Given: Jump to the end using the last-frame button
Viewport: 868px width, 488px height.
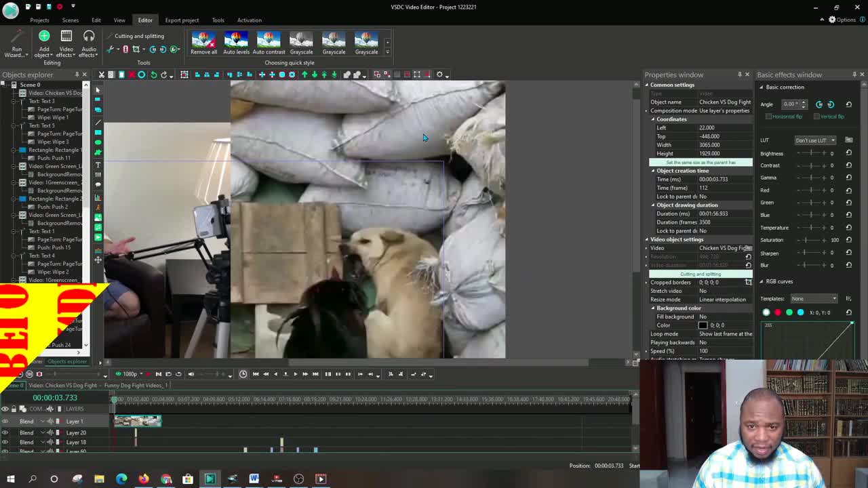Looking at the screenshot, I should (315, 374).
